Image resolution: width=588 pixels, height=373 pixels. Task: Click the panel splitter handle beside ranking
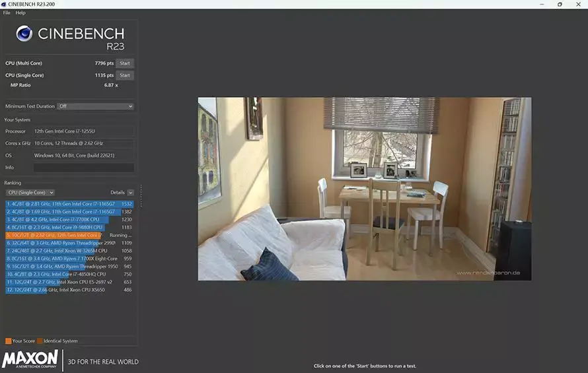[141, 195]
